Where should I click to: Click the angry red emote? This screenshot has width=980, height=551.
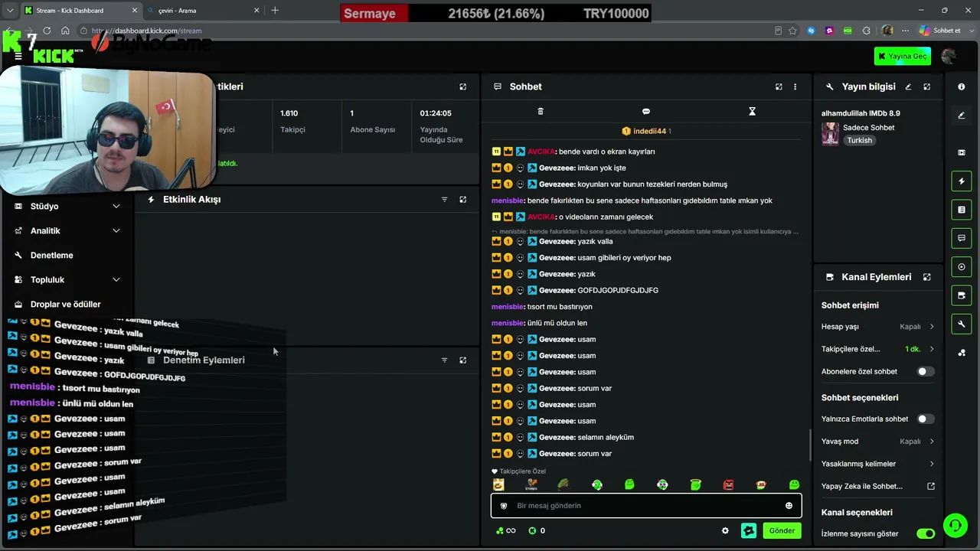tap(728, 484)
